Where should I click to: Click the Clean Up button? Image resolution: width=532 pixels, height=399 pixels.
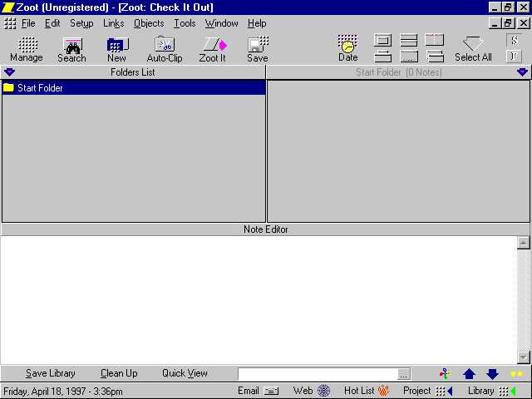pyautogui.click(x=119, y=374)
